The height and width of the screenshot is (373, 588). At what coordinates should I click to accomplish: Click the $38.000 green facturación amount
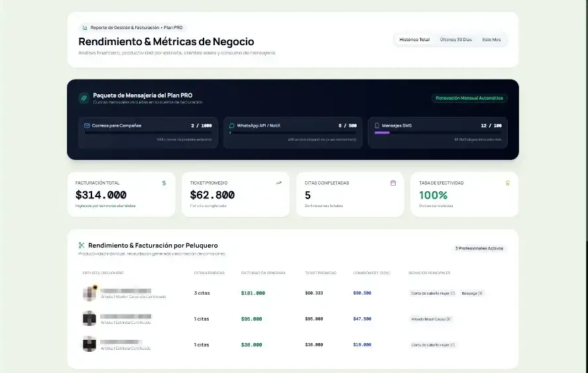252,345
